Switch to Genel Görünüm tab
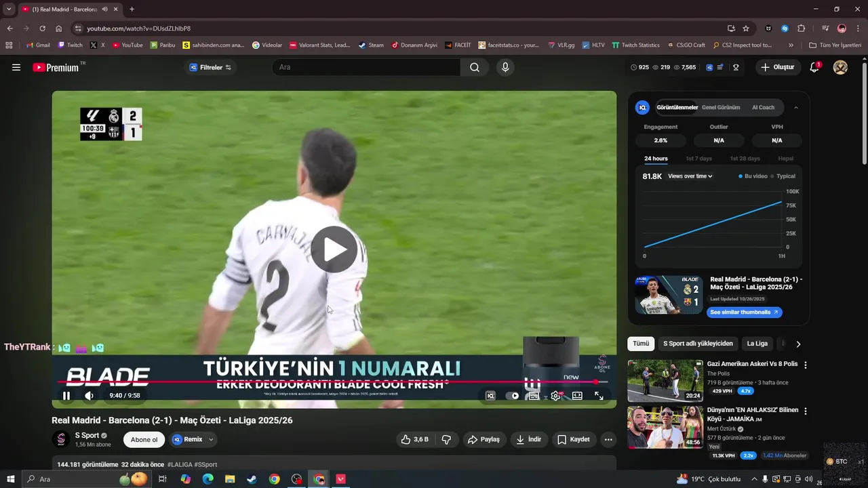Image resolution: width=868 pixels, height=488 pixels. [x=721, y=107]
